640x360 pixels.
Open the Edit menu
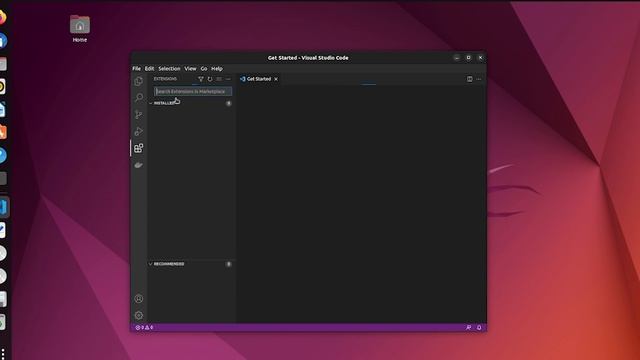coord(149,69)
